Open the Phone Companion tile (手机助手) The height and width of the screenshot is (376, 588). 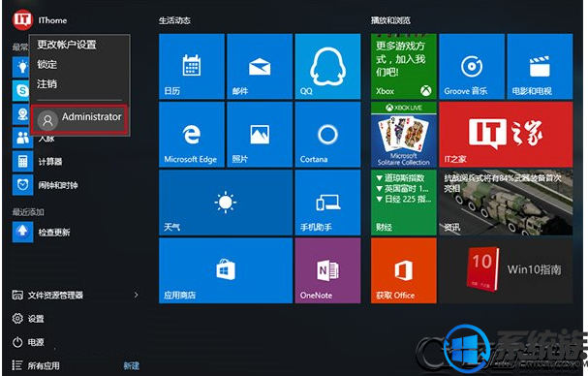click(327, 203)
